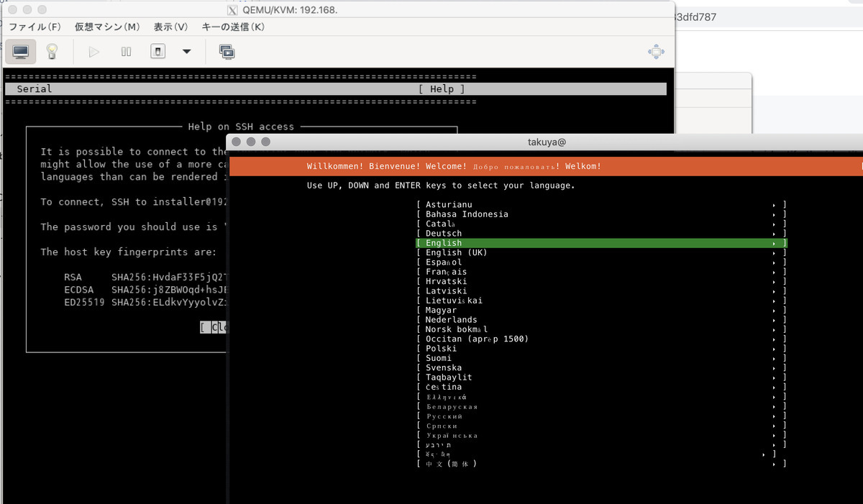The width and height of the screenshot is (863, 504).
Task: Choose Norsk bokmål language
Action: pos(601,329)
